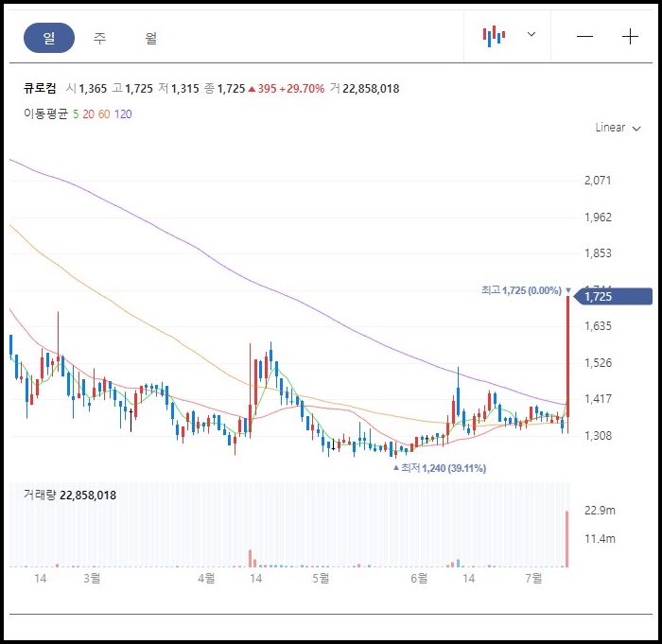Click the 최고 1,725 (0.00%) marker
Viewport: 662px width, 644px height.
(x=526, y=290)
